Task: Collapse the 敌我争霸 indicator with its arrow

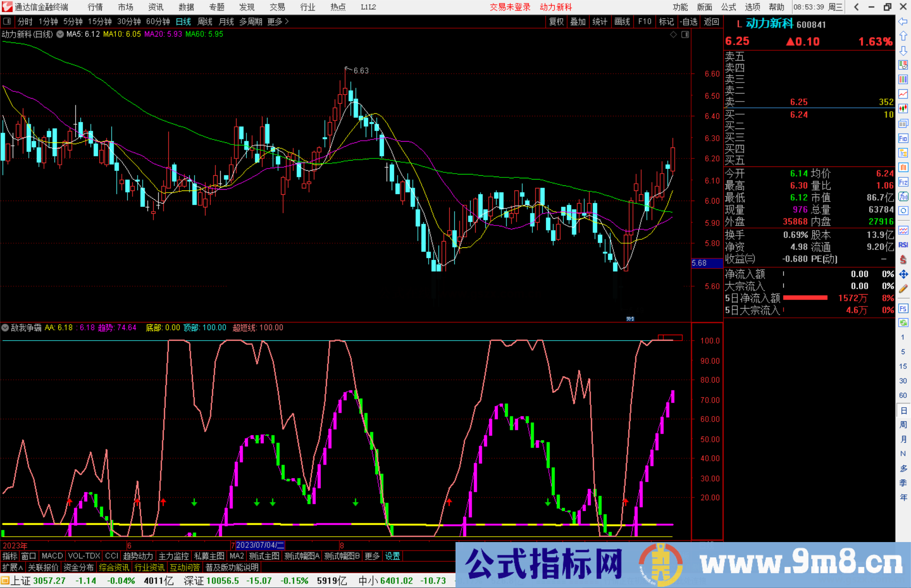Action: coord(5,328)
